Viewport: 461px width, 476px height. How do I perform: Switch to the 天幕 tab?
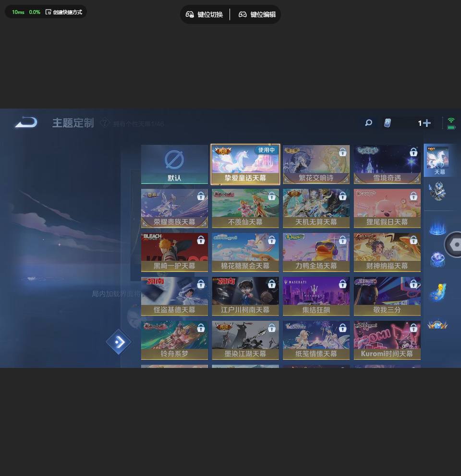coord(438,161)
